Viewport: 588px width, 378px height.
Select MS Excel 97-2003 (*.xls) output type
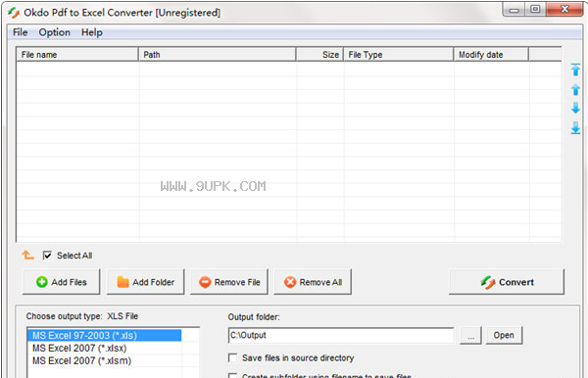pos(104,335)
